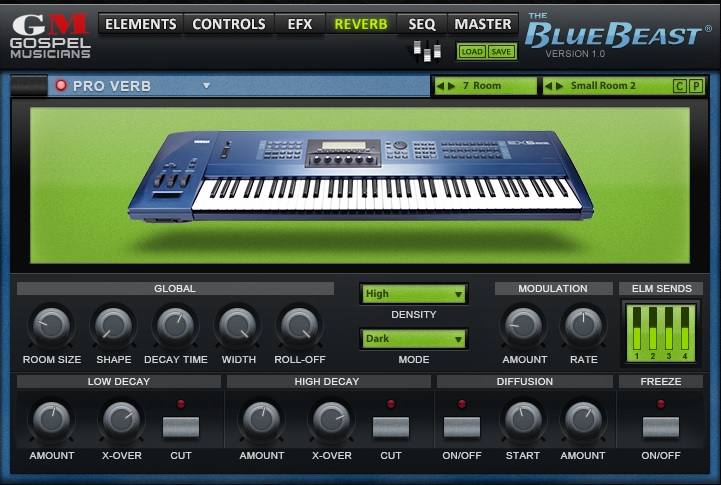Click the DECAY TIME knob

[175, 325]
